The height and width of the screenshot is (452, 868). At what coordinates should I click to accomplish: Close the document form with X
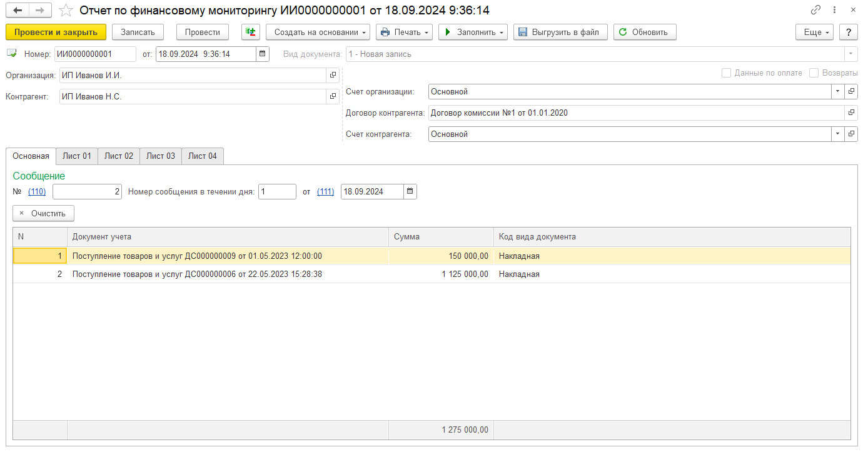[853, 10]
